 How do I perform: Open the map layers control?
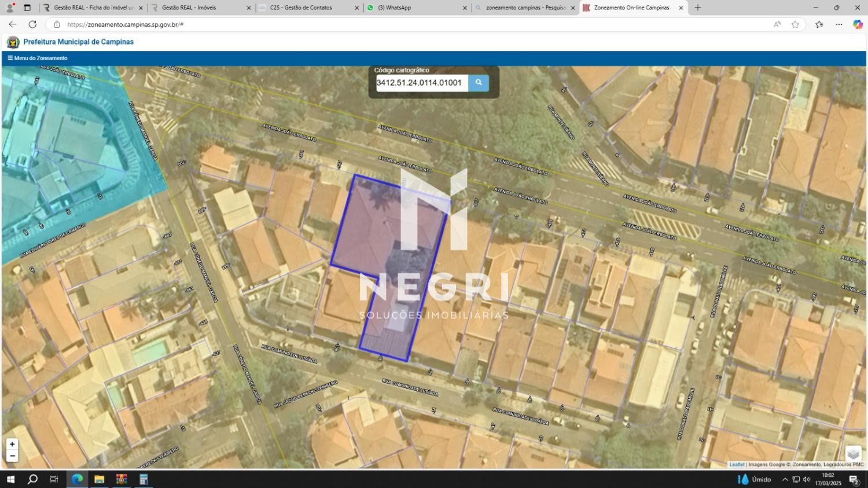coord(853,454)
